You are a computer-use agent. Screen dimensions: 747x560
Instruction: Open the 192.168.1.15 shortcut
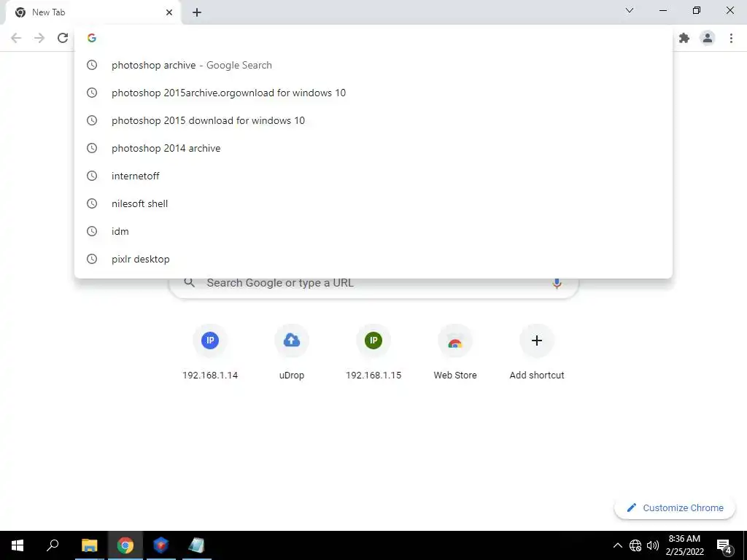(x=373, y=352)
